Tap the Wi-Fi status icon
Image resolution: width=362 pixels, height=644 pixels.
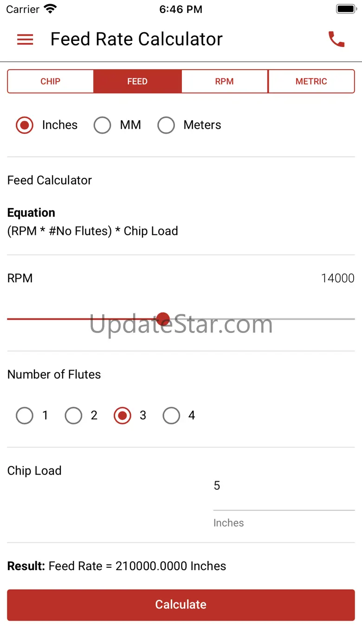point(50,9)
